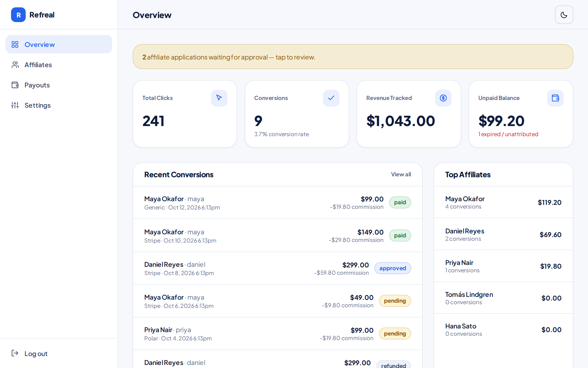Click Maya Okafor in Top Affiliates
Image resolution: width=588 pixels, height=368 pixels.
(x=465, y=199)
